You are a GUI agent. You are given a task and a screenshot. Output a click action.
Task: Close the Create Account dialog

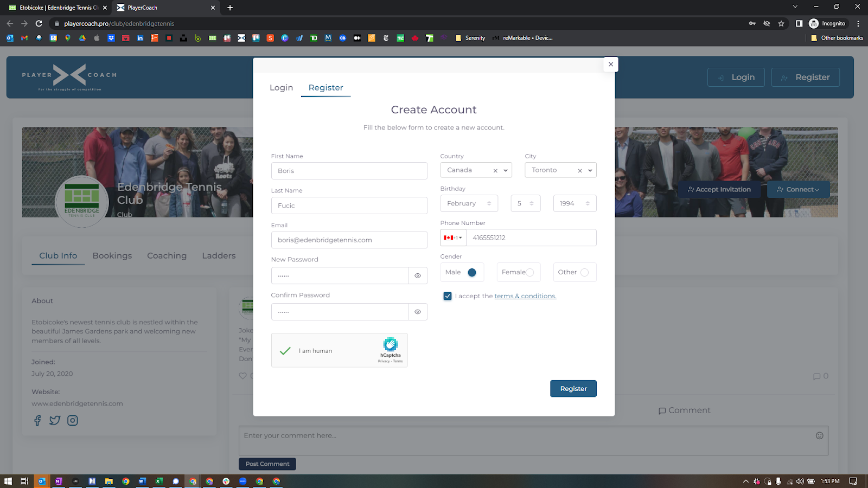(611, 65)
